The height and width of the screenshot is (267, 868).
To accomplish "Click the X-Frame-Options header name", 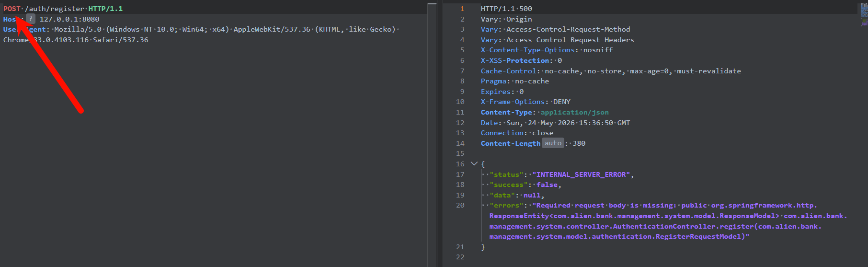I will 513,102.
